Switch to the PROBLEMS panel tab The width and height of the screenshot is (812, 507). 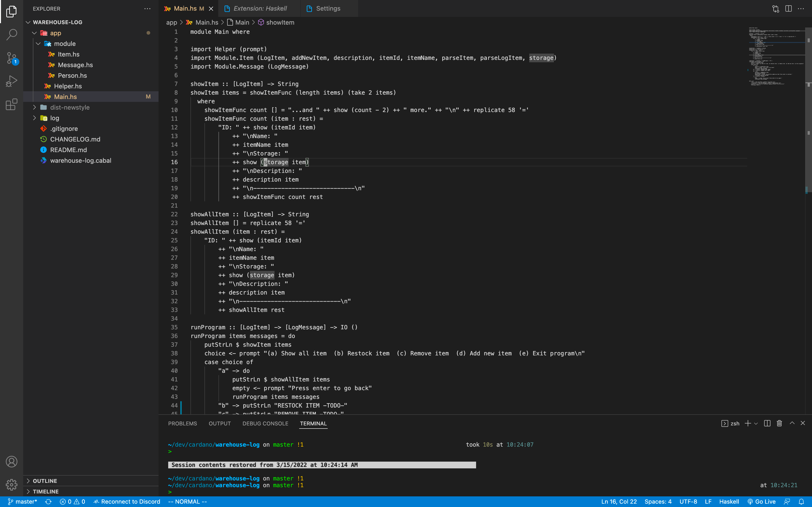pos(182,423)
